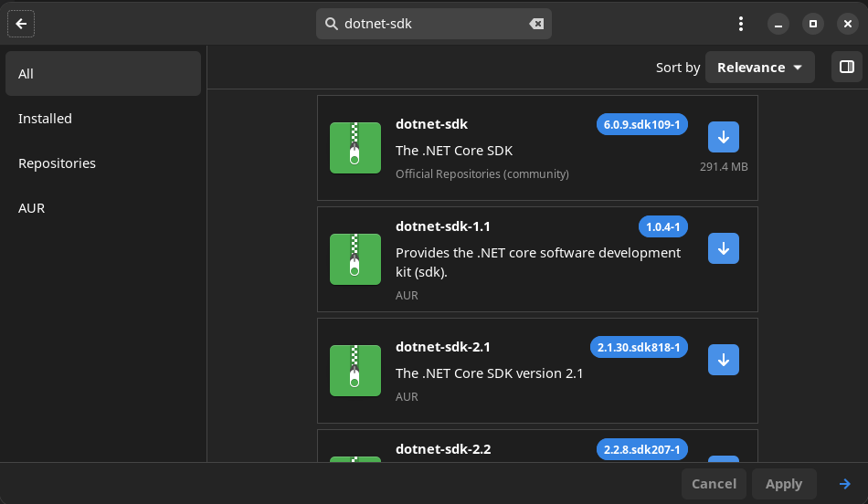The width and height of the screenshot is (868, 504).
Task: Mark dotnet-sdk-2.1 for installation
Action: pos(723,360)
